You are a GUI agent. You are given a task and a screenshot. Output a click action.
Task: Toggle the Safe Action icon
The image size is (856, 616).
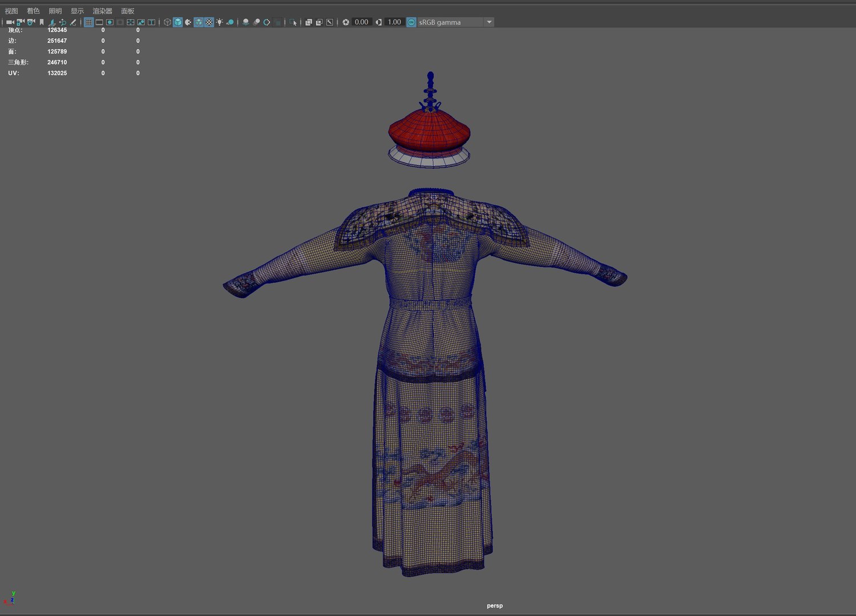141,22
